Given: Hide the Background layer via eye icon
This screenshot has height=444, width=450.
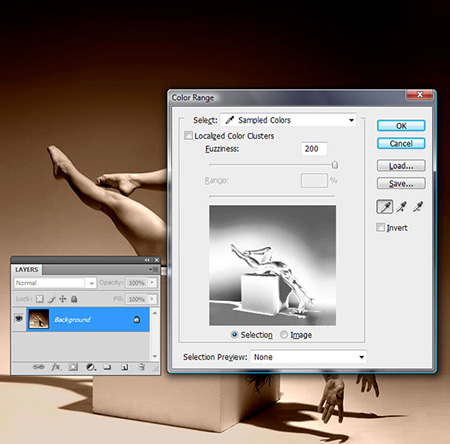Looking at the screenshot, I should pos(19,319).
